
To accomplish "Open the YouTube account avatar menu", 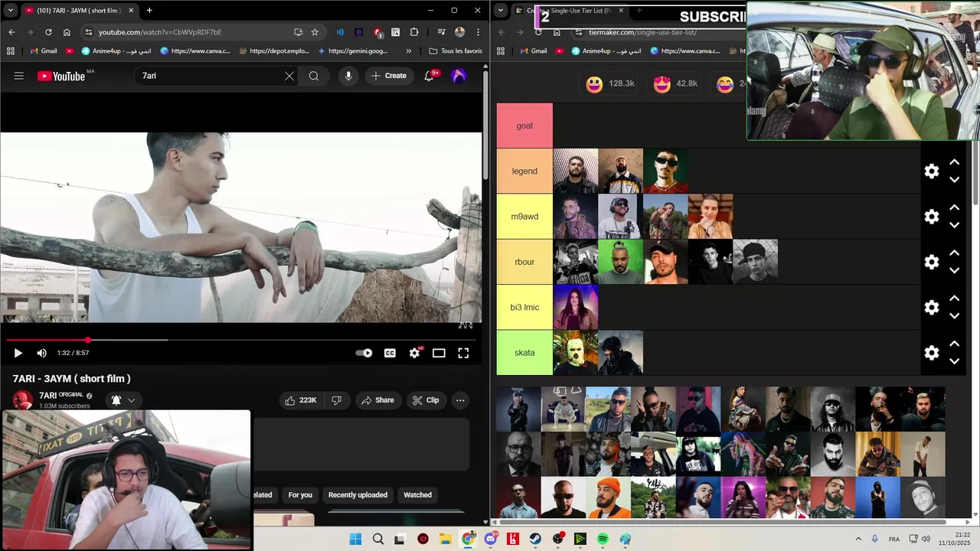I will (x=459, y=76).
